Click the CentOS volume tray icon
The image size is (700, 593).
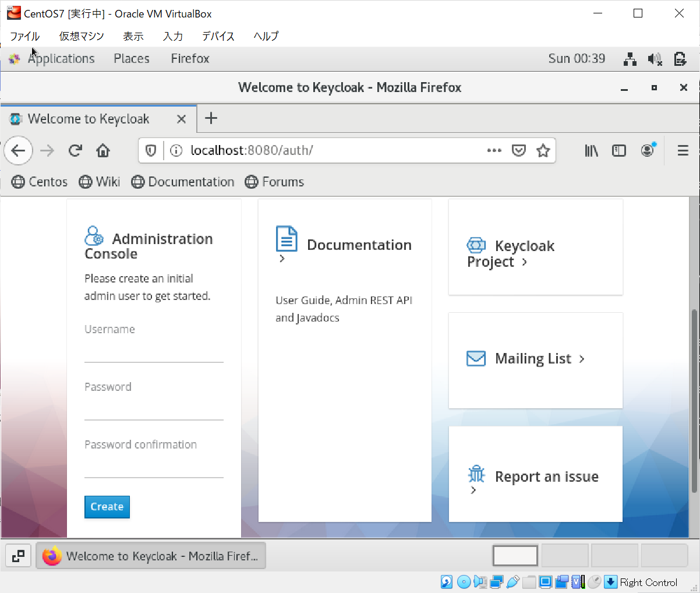point(655,59)
